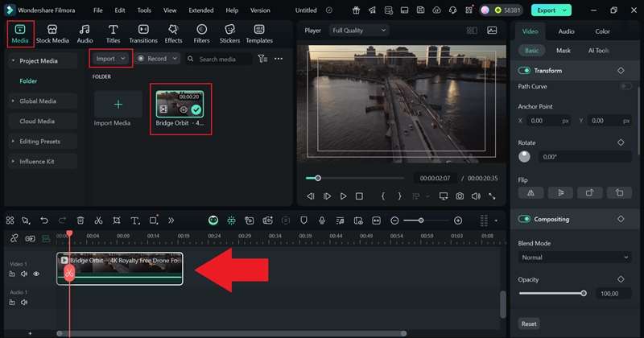This screenshot has width=644, height=338.
Task: Click the timeline undo arrow
Action: tap(44, 221)
